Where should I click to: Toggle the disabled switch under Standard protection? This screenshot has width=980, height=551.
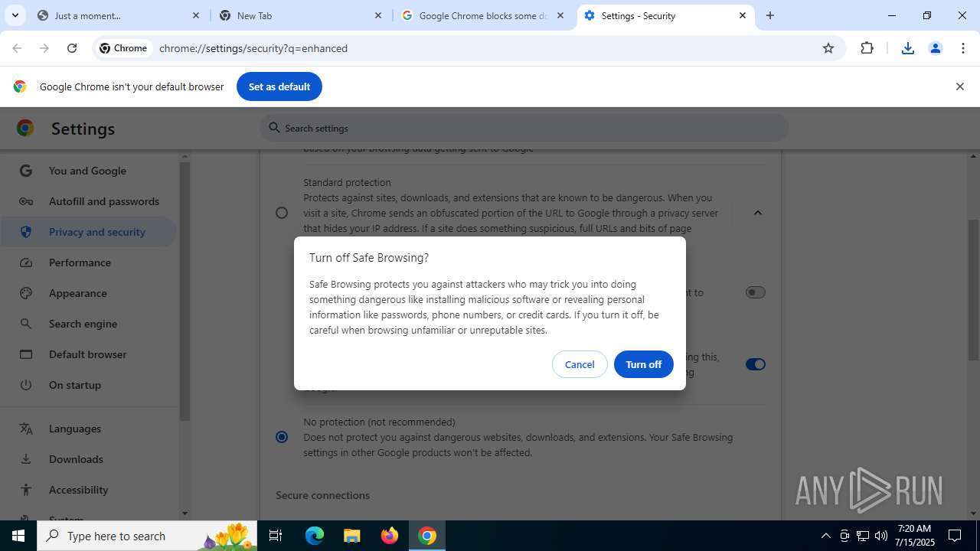click(x=756, y=292)
